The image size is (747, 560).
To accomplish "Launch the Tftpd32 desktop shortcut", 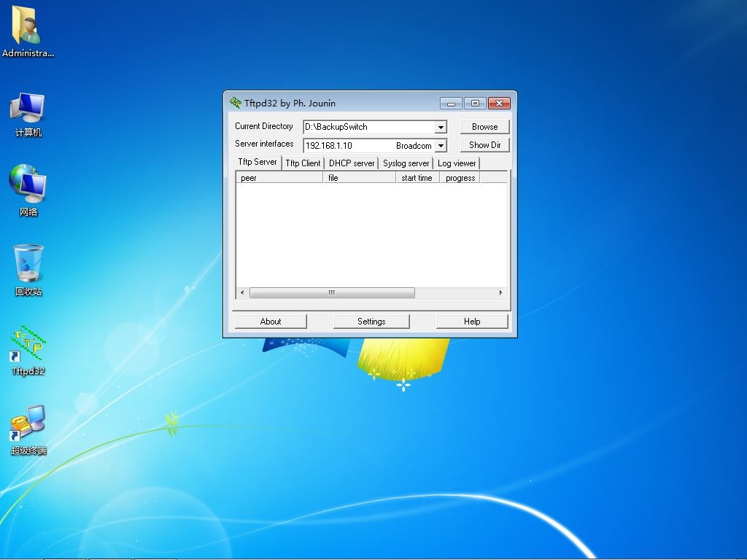I will pyautogui.click(x=28, y=351).
